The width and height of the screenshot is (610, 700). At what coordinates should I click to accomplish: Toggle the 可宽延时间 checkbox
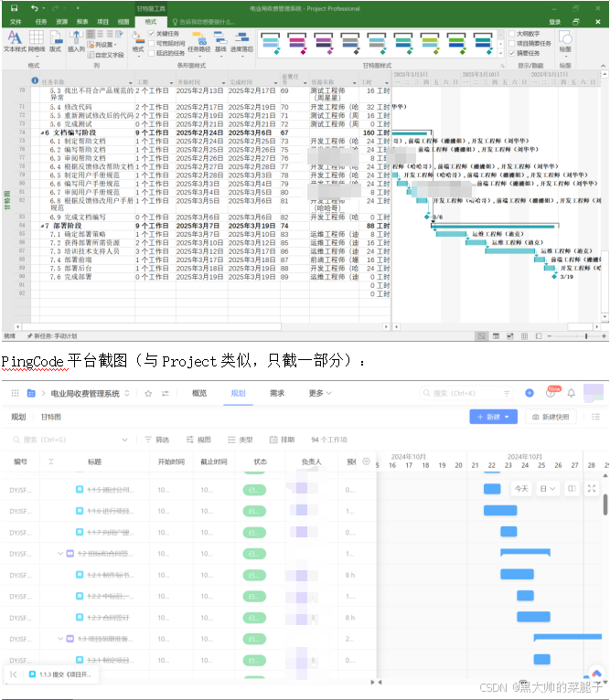(152, 43)
